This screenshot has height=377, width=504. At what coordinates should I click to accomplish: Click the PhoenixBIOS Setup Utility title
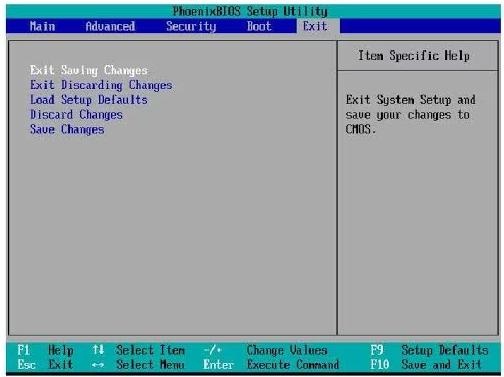click(x=250, y=11)
